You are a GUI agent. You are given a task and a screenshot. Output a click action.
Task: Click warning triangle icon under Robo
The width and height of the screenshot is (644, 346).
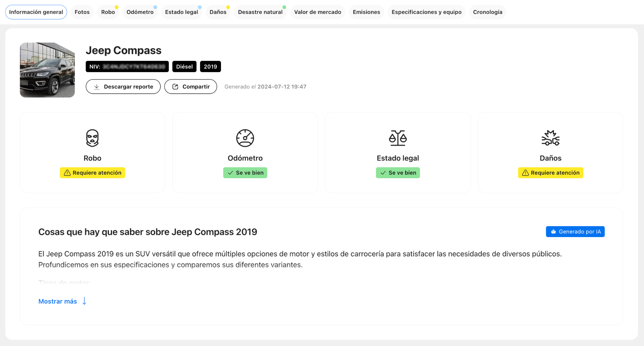click(67, 173)
